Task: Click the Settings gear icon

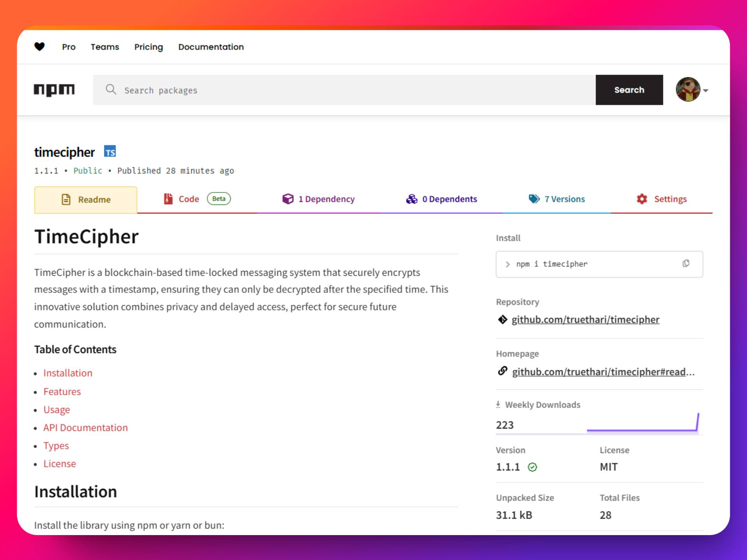Action: (642, 199)
